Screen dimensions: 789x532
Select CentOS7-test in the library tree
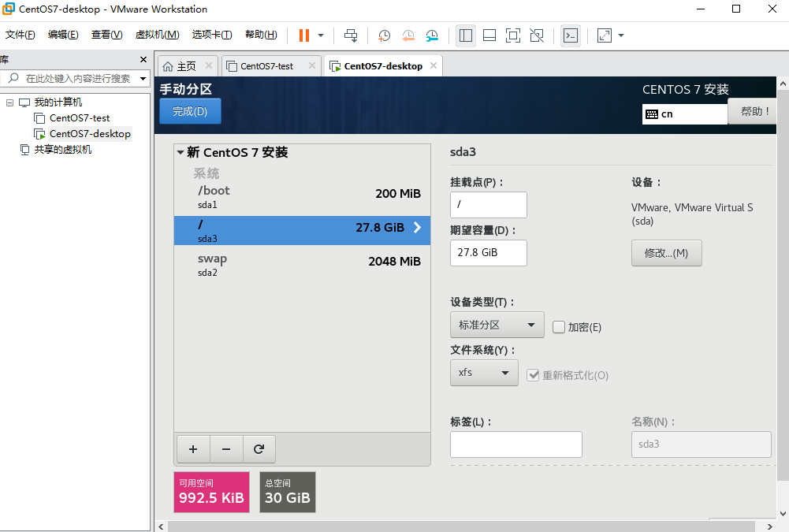80,117
